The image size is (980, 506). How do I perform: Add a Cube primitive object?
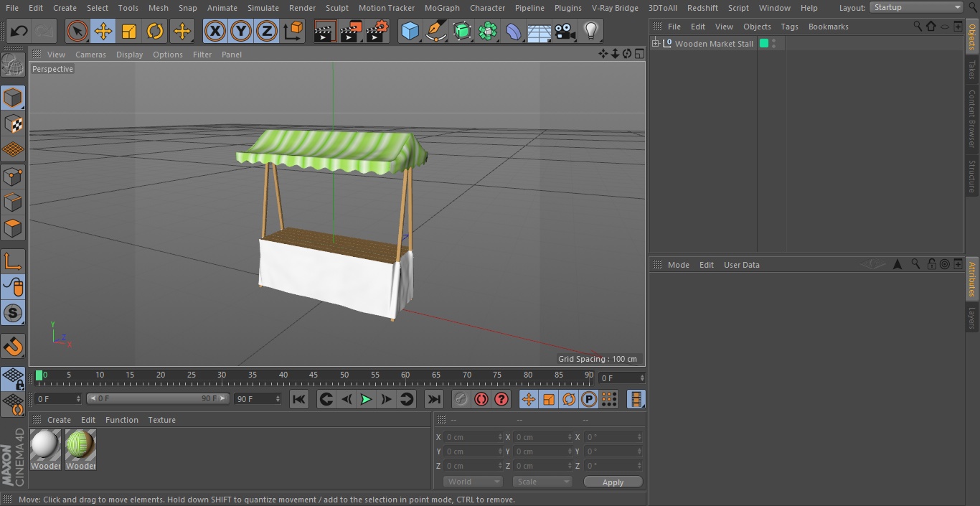coord(410,31)
